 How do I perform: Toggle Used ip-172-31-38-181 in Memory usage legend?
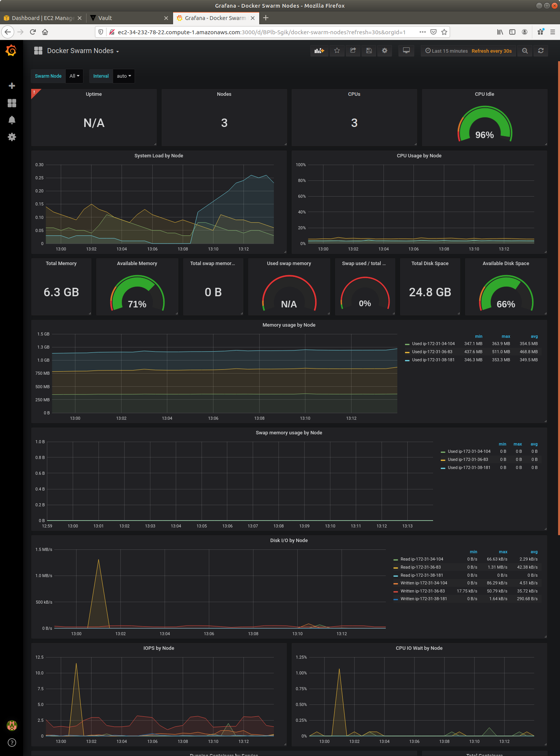pos(433,360)
